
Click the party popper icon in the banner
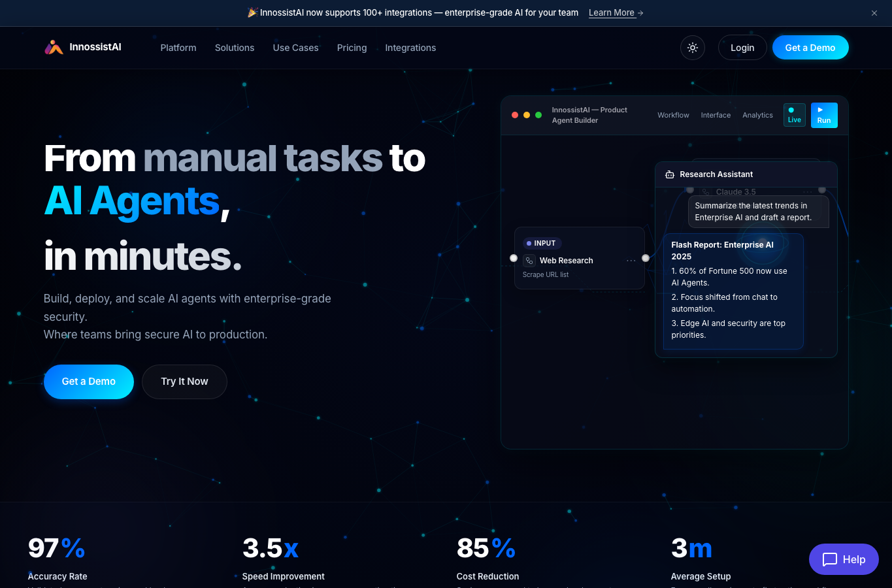coord(252,12)
